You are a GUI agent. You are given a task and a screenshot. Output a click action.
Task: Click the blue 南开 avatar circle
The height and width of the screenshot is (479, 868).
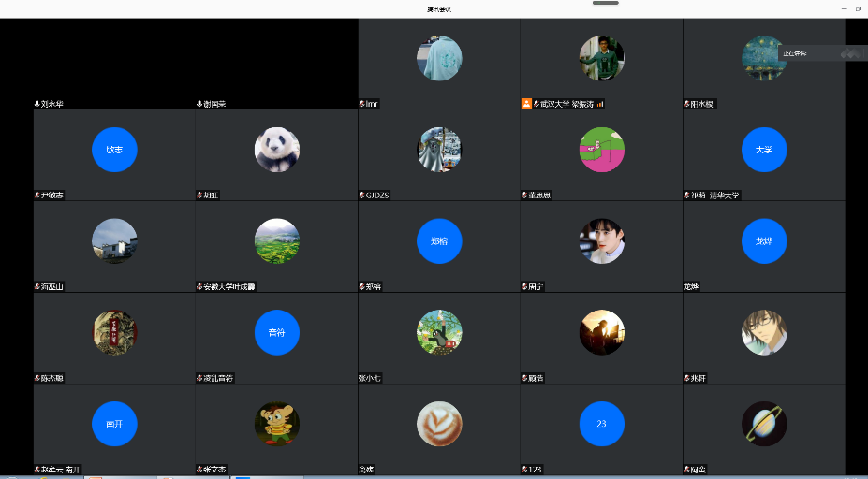[x=114, y=424]
